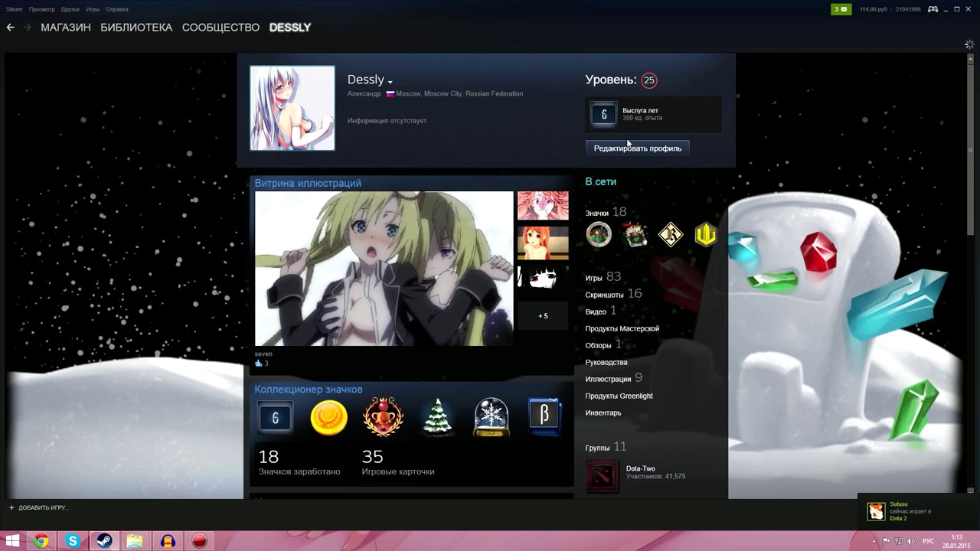The image size is (980, 551).
Task: Open Chrome from the taskbar
Action: (x=41, y=541)
